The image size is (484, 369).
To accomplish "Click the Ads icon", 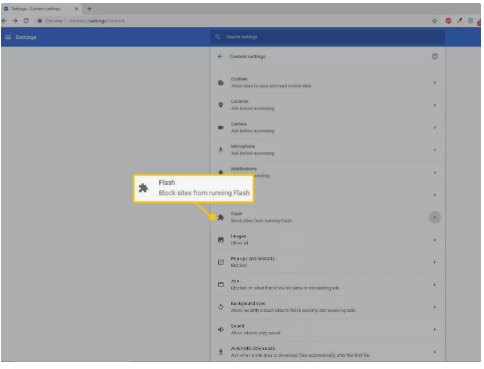I will (x=221, y=285).
